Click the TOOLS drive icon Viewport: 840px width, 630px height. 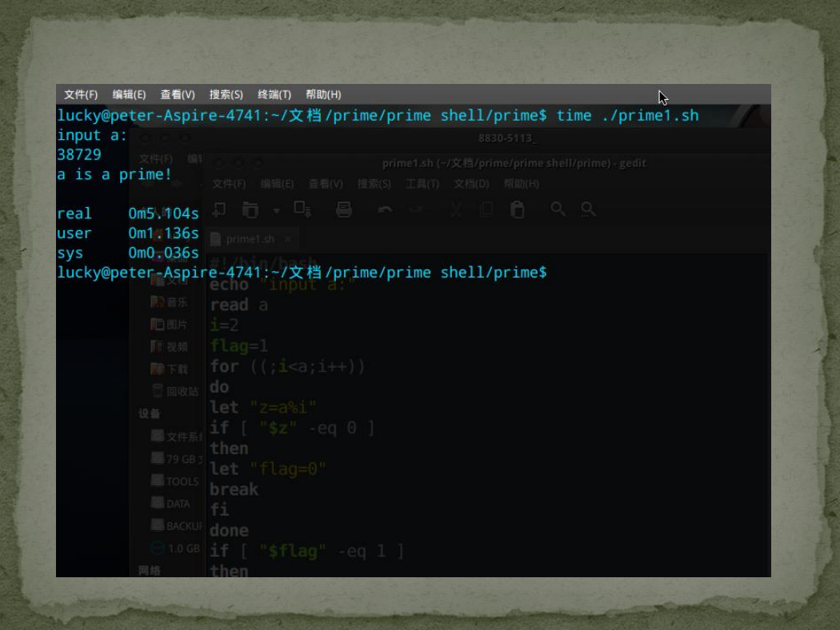click(158, 480)
